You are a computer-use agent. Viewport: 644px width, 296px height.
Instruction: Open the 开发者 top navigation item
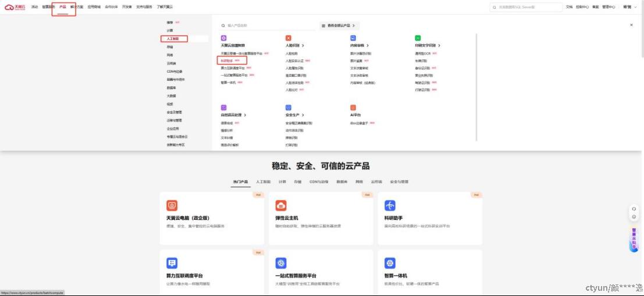pyautogui.click(x=127, y=7)
